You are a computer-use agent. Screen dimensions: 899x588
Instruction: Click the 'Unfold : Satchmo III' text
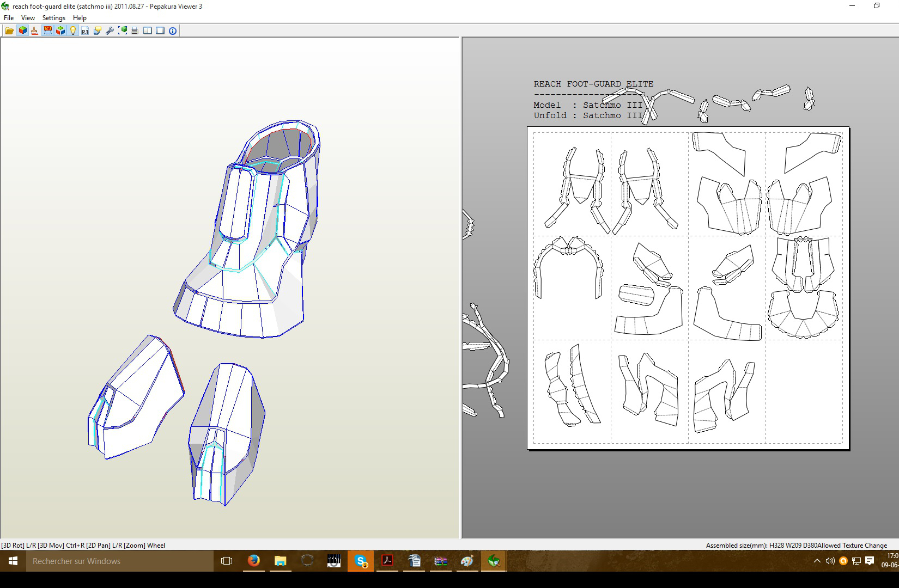pos(588,115)
